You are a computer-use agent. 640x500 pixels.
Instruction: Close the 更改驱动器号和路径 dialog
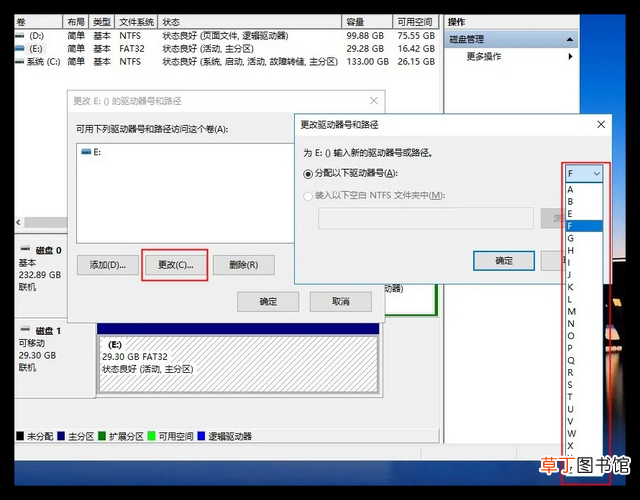601,124
